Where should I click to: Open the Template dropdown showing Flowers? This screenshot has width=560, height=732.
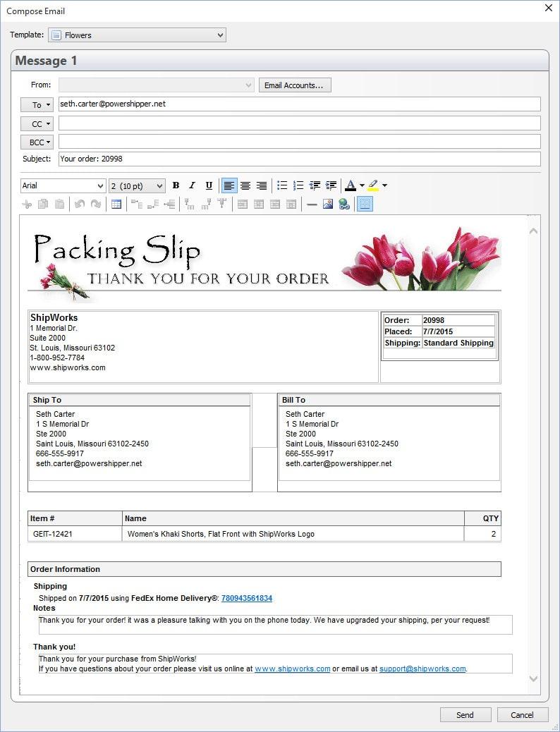[x=137, y=35]
